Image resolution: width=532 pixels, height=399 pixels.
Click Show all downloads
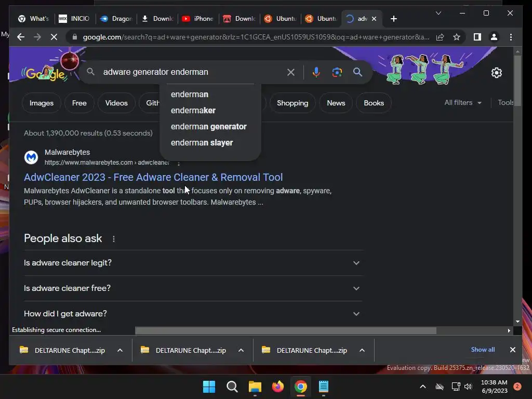pyautogui.click(x=483, y=350)
